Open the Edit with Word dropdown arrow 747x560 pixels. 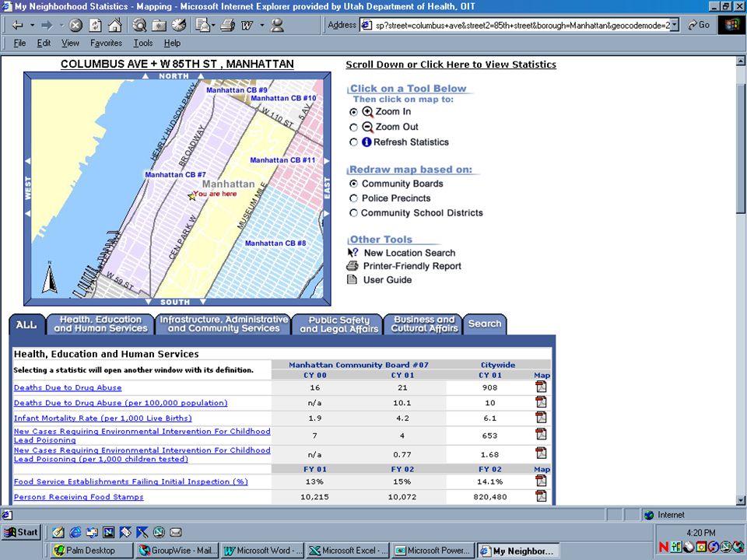(262, 25)
